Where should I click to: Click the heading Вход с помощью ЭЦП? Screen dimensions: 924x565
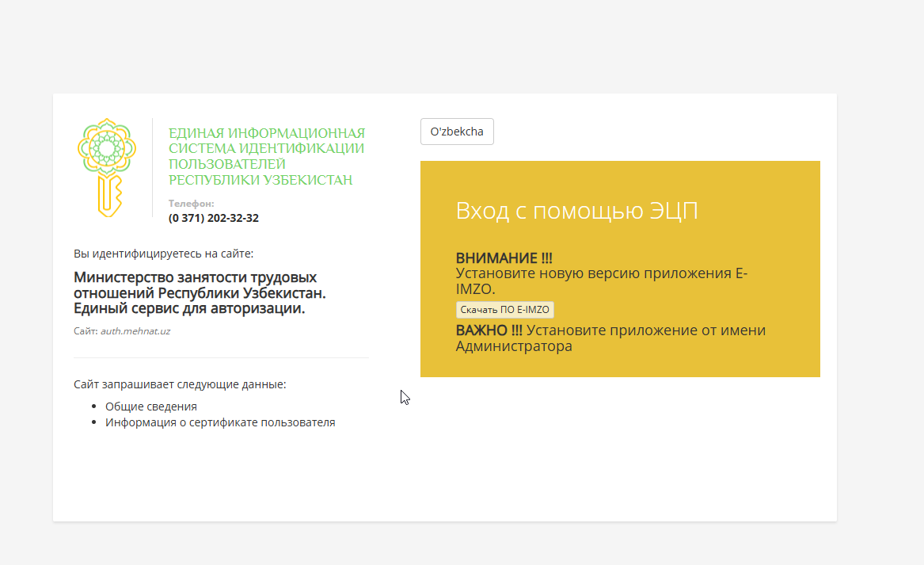coord(577,211)
